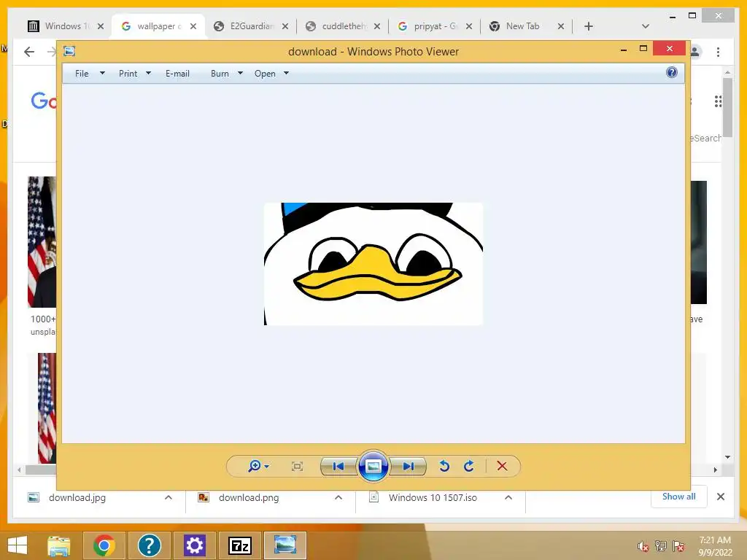Open the Windows Start button
This screenshot has height=560, width=747.
18,545
